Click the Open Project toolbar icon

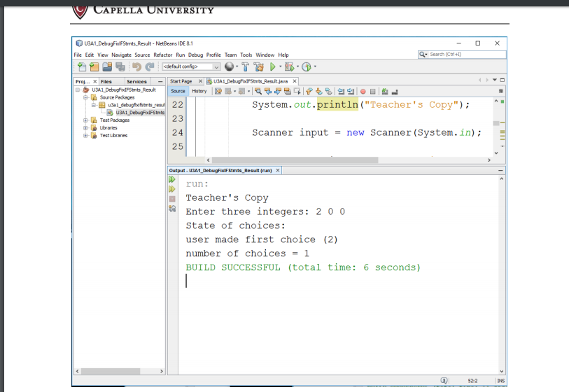click(107, 66)
